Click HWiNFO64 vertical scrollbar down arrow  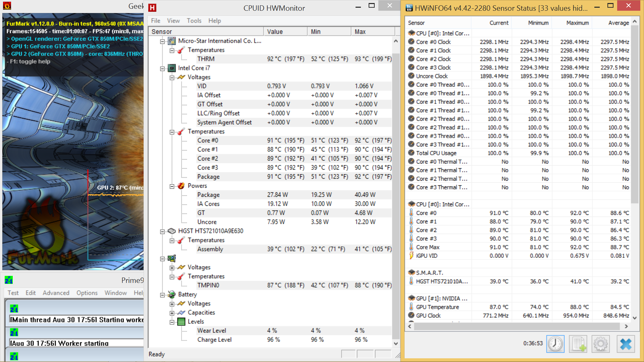(x=635, y=318)
